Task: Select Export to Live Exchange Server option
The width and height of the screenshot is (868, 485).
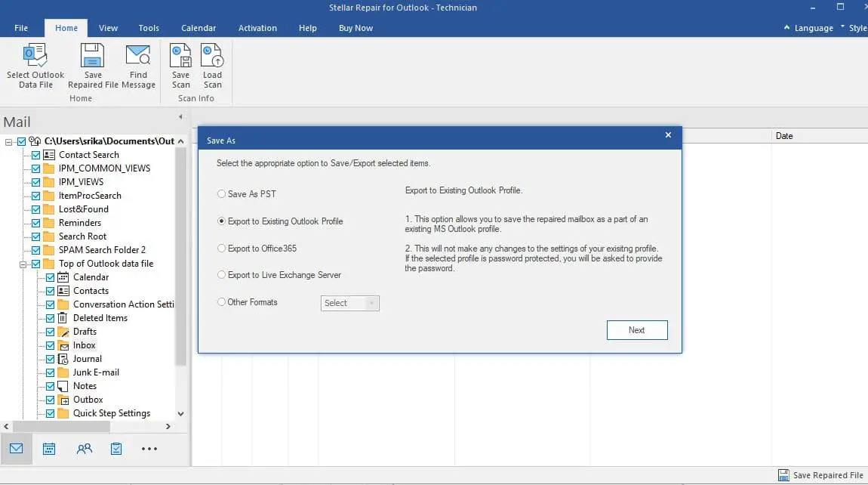Action: point(221,275)
